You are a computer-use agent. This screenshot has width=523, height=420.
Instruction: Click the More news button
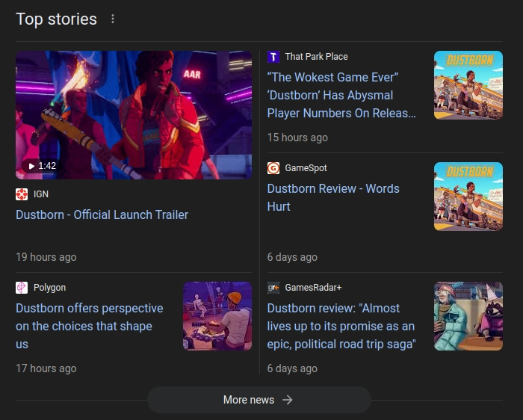coord(259,400)
